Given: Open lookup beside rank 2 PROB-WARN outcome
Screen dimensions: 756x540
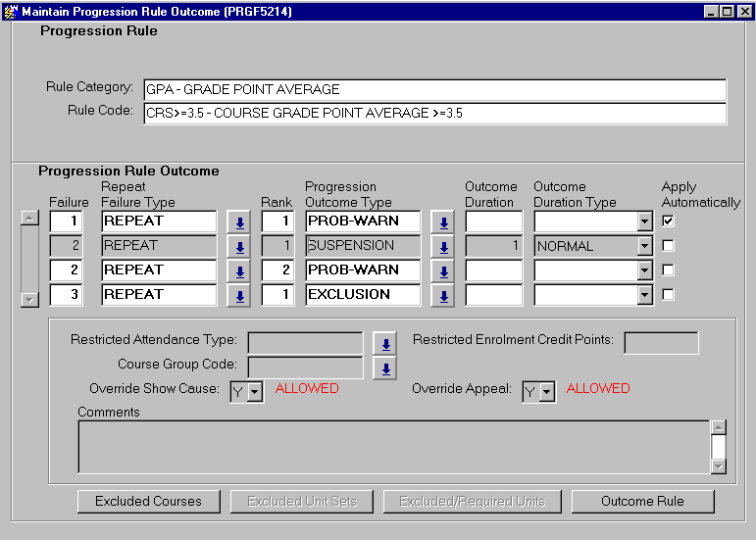Looking at the screenshot, I should (x=442, y=270).
